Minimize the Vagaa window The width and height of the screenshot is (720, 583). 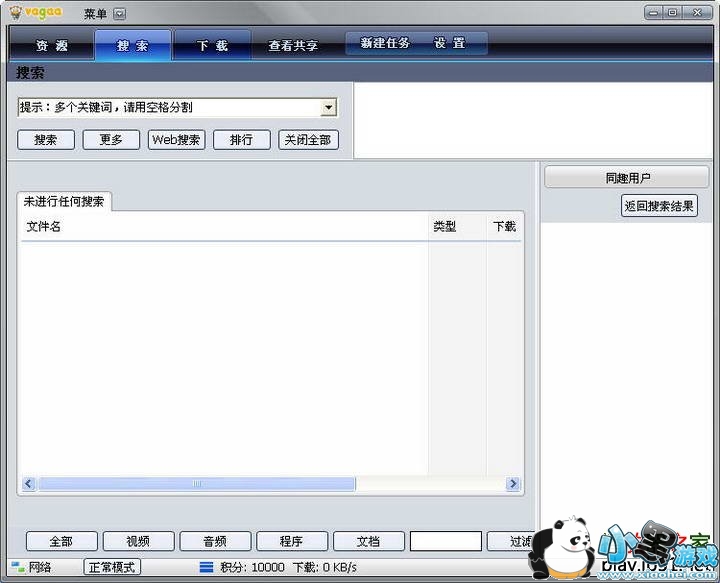(654, 12)
